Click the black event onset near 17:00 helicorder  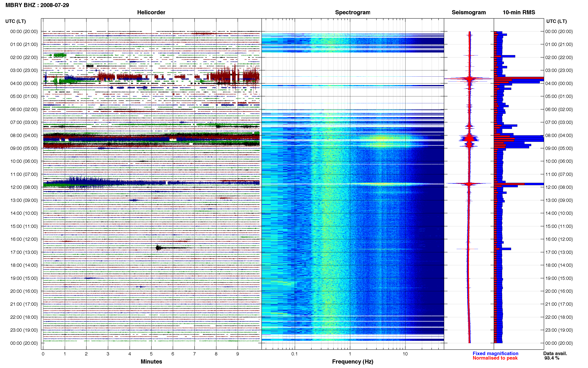158,248
